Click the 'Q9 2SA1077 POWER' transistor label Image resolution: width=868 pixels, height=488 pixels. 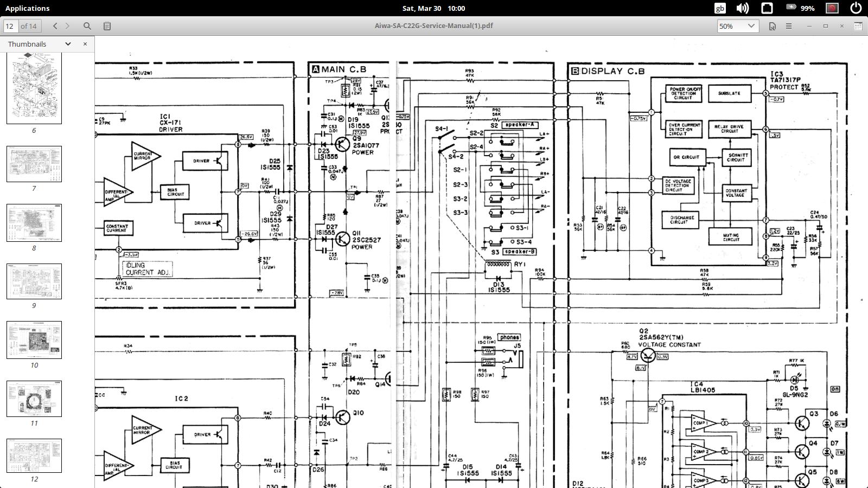(365, 145)
